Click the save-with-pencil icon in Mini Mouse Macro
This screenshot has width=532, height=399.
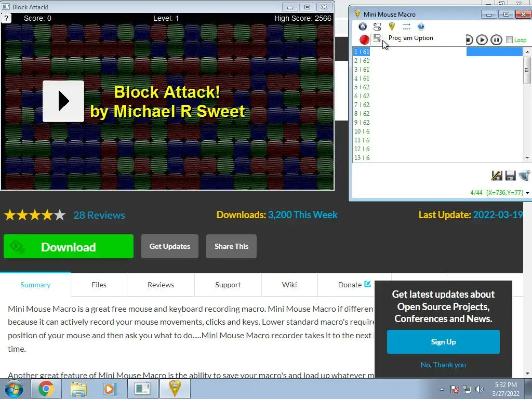click(x=497, y=176)
